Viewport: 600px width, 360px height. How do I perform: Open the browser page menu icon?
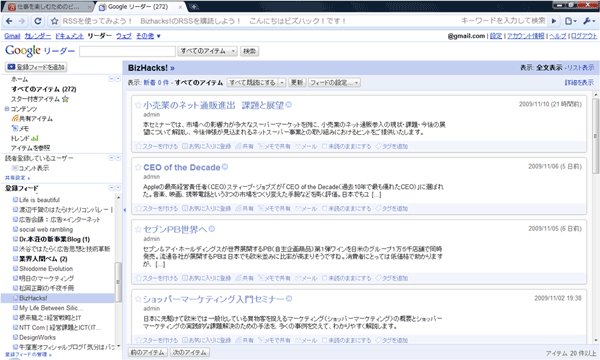(571, 21)
